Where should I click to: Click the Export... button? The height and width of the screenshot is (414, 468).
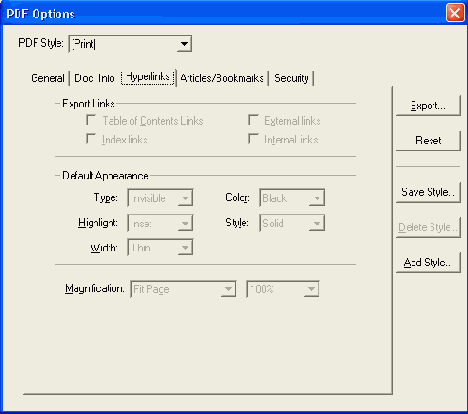click(428, 106)
